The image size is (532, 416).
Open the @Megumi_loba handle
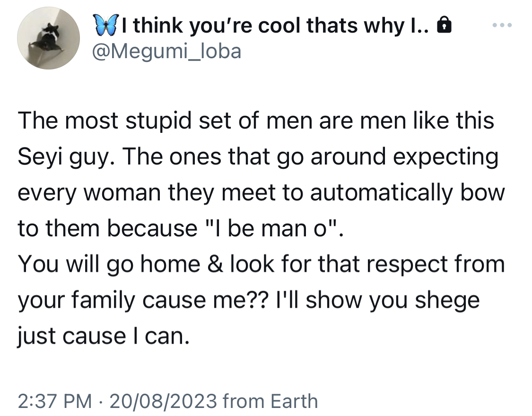pos(166,52)
